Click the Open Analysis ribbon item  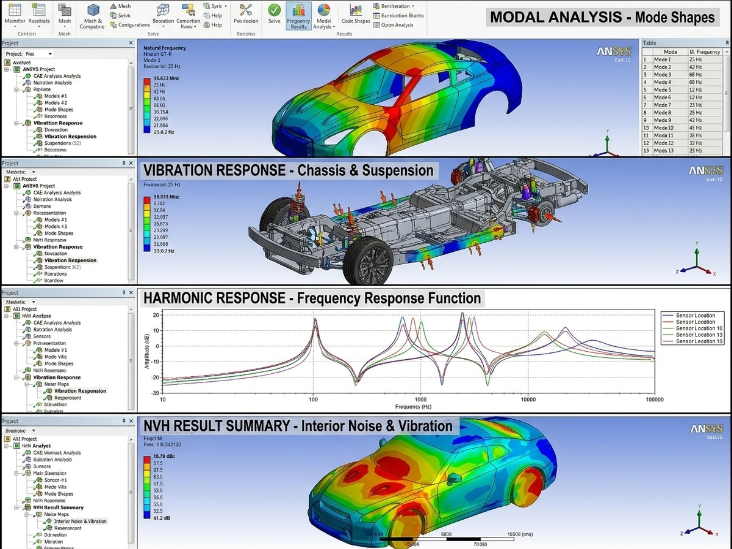(393, 25)
